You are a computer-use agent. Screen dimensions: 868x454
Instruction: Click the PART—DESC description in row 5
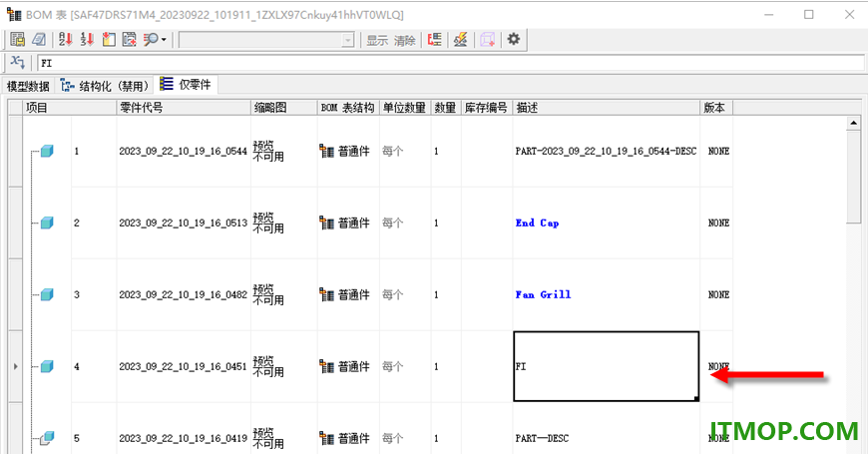[542, 438]
